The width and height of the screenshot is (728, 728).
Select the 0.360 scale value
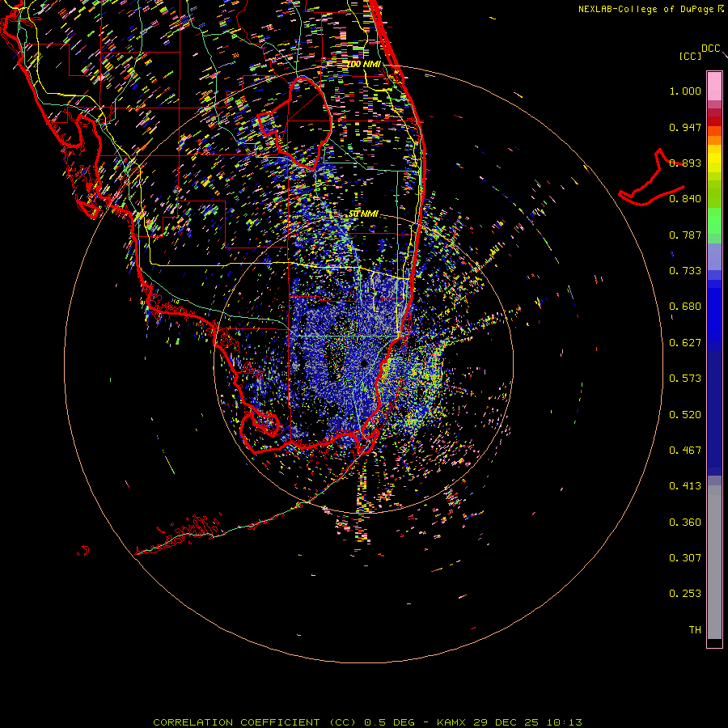coord(685,523)
